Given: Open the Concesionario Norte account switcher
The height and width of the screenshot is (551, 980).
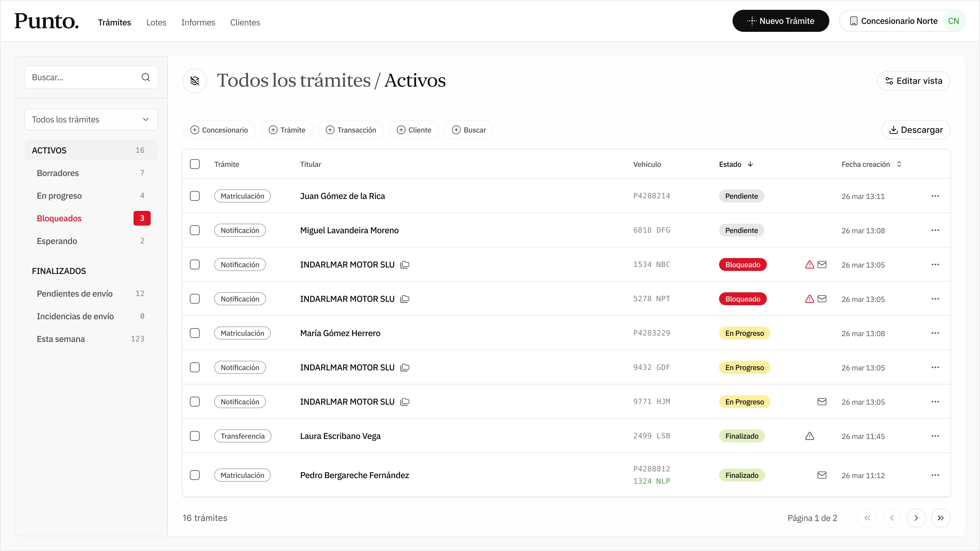Looking at the screenshot, I should (x=902, y=21).
